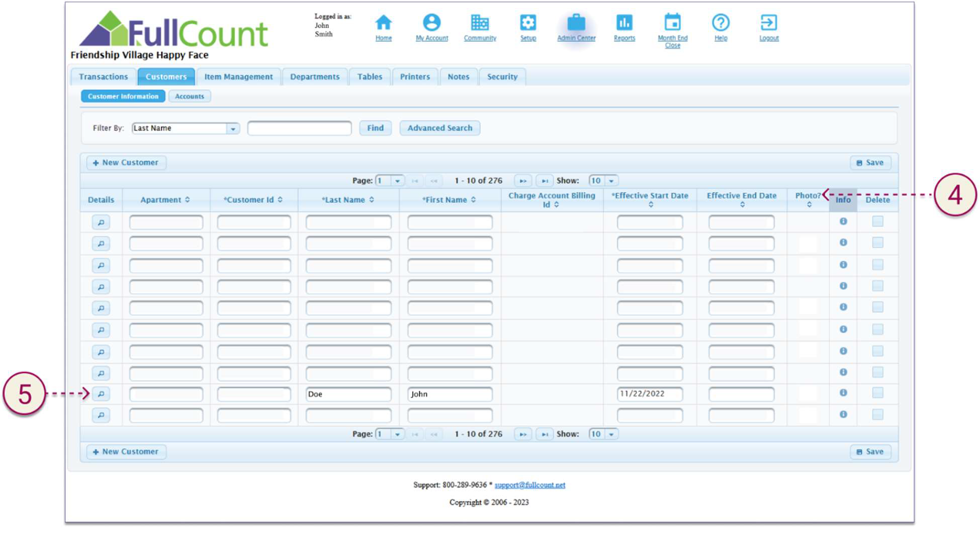Click the Advanced Search button

click(x=439, y=128)
